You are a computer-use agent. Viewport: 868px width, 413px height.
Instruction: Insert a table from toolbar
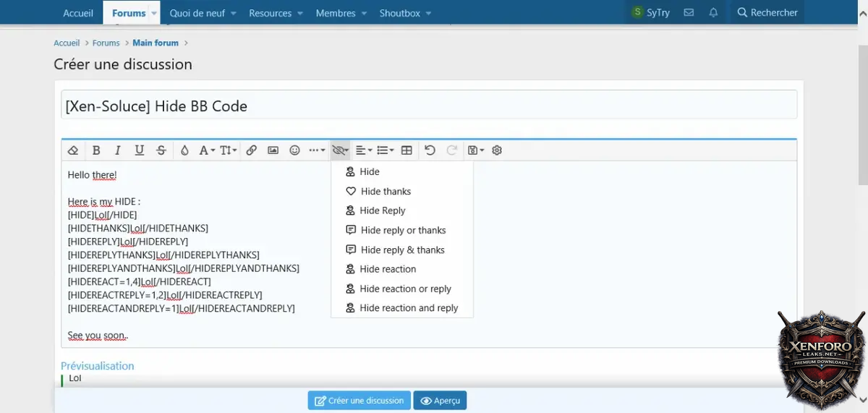(x=407, y=150)
